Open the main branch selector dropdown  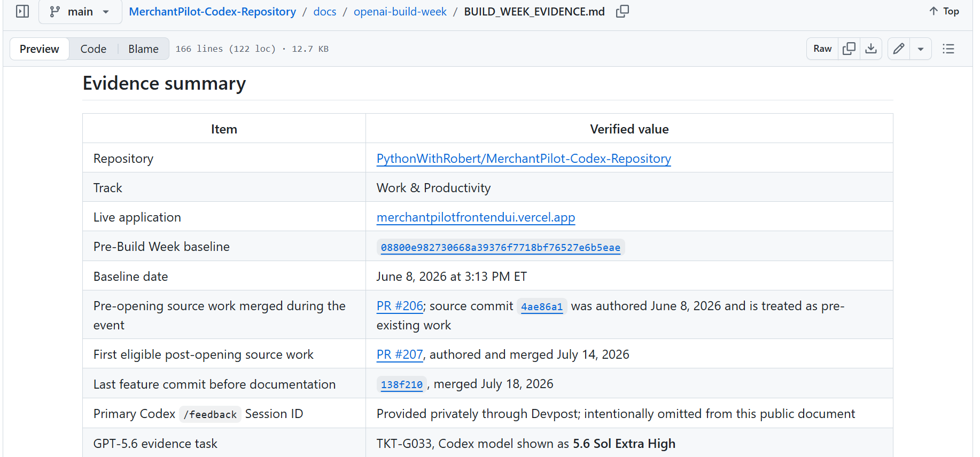[80, 11]
